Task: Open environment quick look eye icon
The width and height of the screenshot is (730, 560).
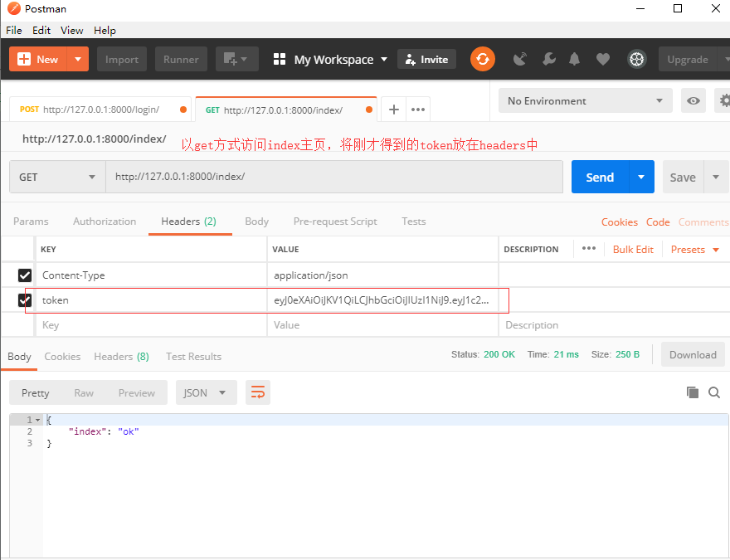Action: 693,100
